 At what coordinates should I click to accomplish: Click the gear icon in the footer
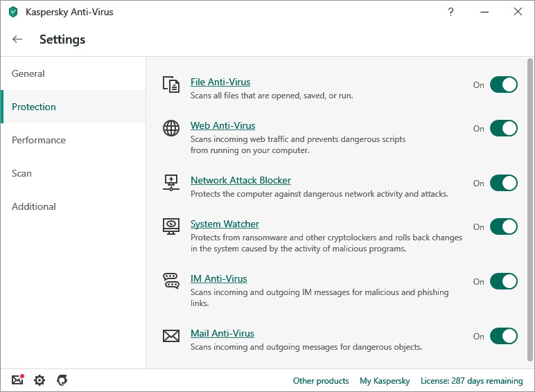40,380
